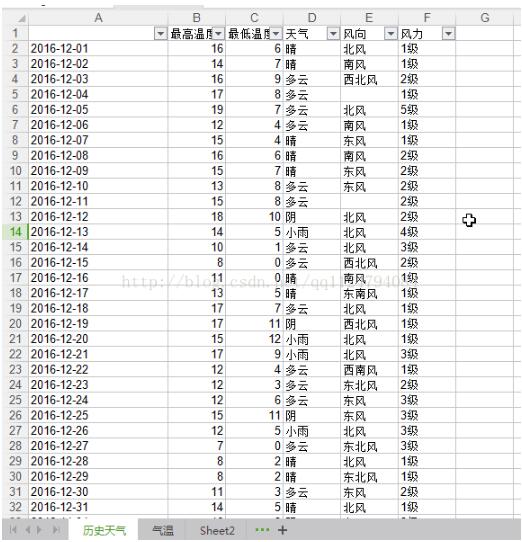Select column C header
This screenshot has width=522, height=542.
[254, 18]
